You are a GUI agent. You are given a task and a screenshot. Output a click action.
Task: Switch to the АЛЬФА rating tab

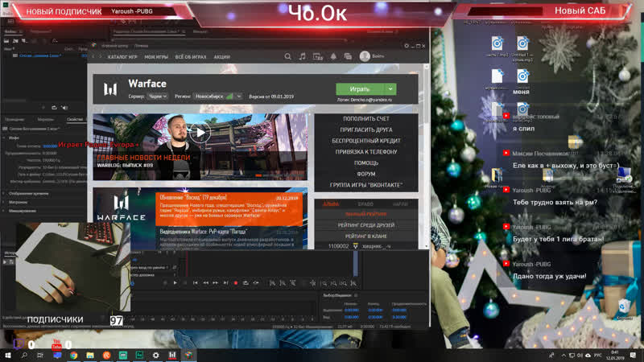pos(331,204)
